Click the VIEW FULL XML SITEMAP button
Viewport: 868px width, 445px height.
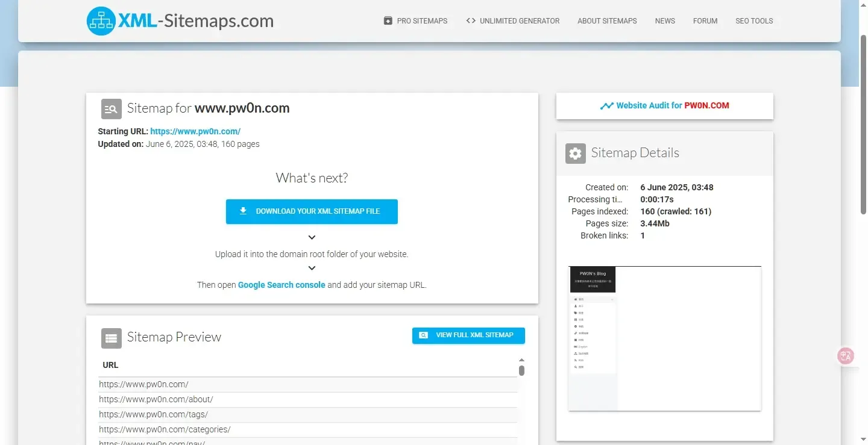468,335
